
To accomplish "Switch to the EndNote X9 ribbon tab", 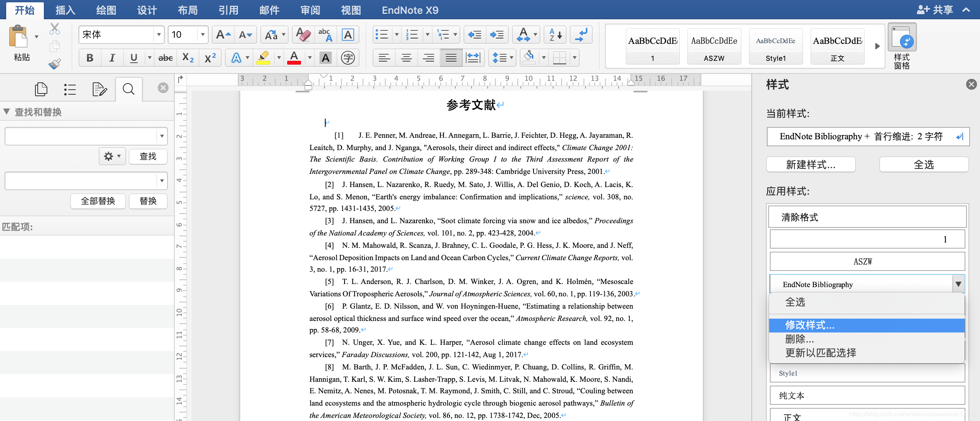I will 410,10.
